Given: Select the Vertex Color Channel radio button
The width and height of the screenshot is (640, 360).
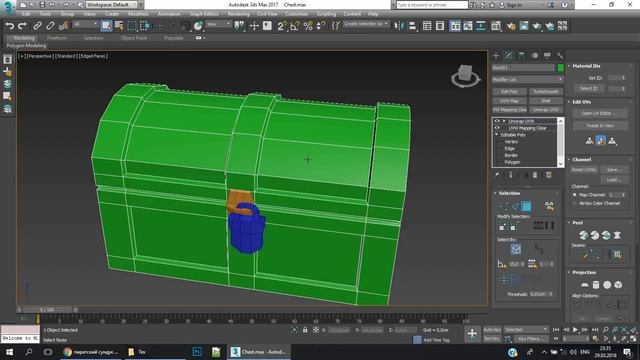Looking at the screenshot, I should (x=575, y=203).
